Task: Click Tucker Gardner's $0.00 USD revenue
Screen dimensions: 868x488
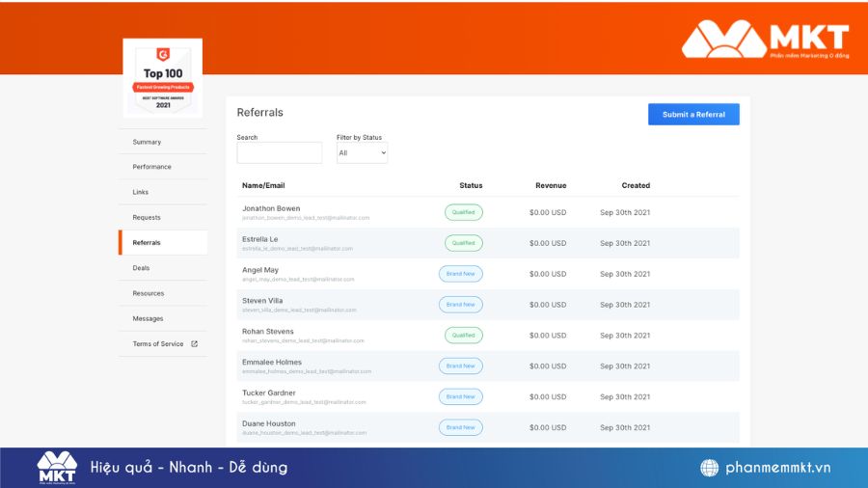Action: (548, 396)
